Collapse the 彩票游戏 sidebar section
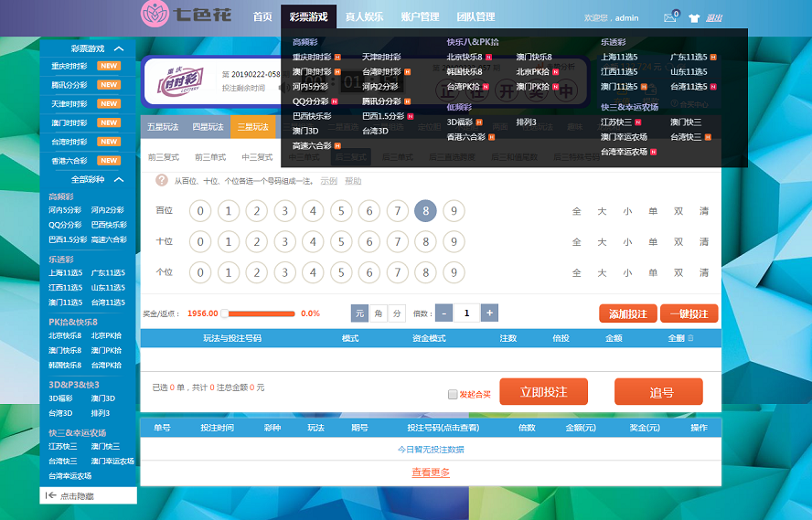 point(119,48)
